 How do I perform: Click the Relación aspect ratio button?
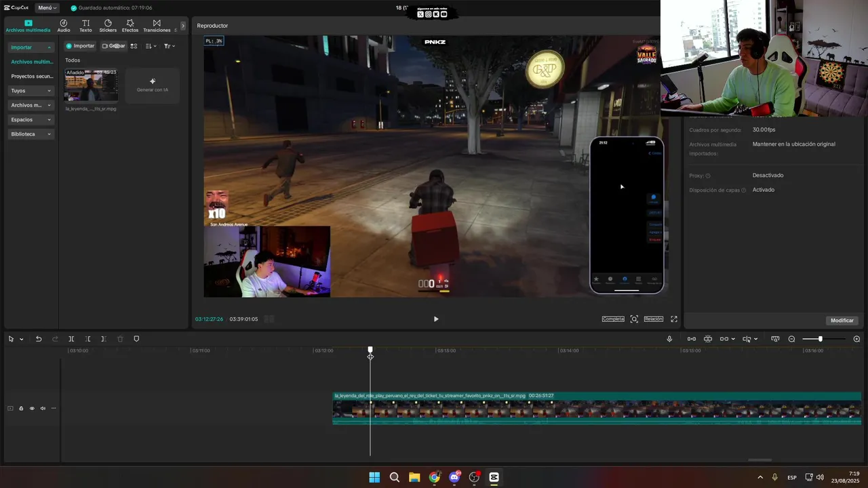tap(654, 319)
